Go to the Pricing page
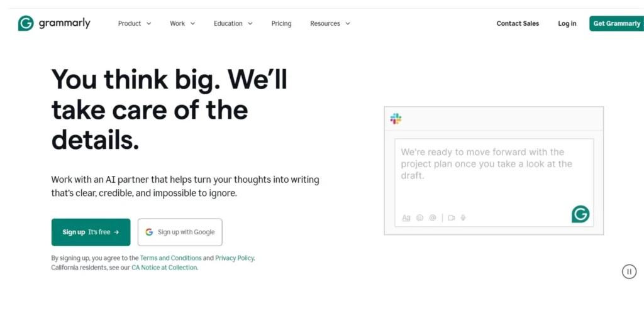 click(281, 23)
